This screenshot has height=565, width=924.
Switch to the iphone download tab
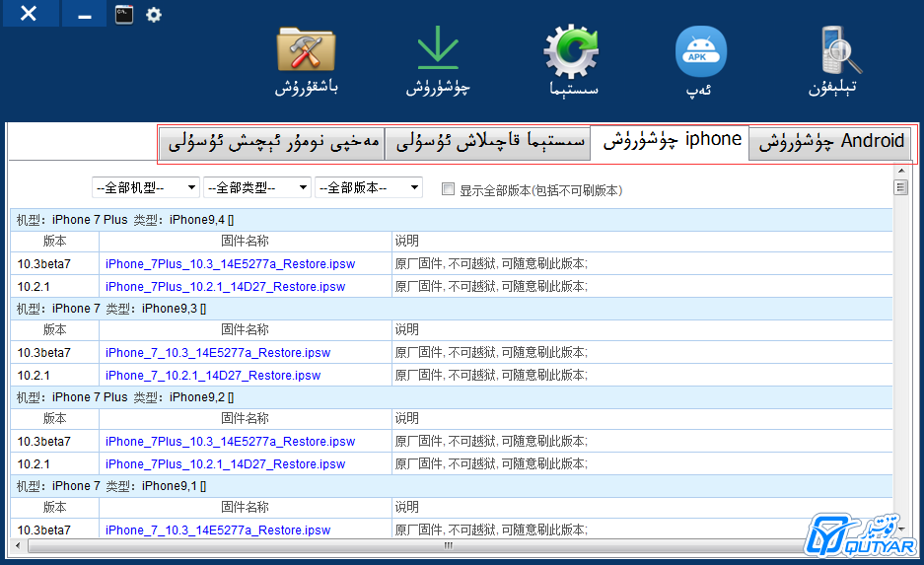670,141
